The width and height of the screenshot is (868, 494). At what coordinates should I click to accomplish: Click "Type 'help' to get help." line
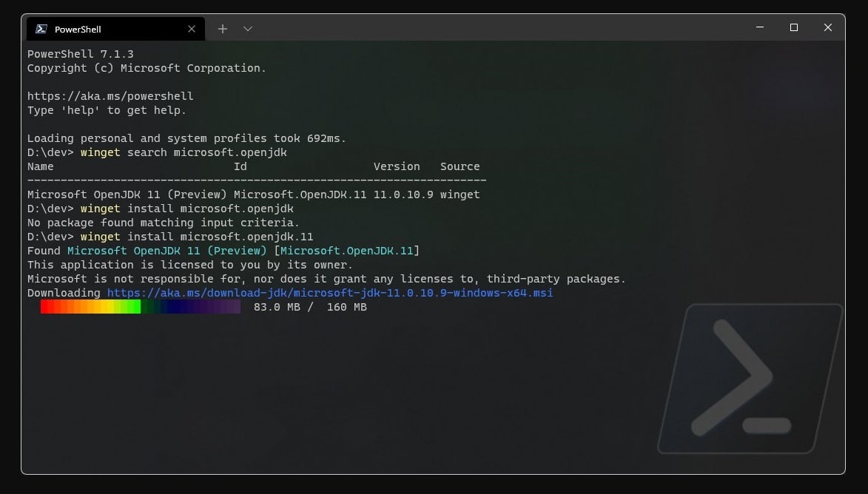(107, 110)
